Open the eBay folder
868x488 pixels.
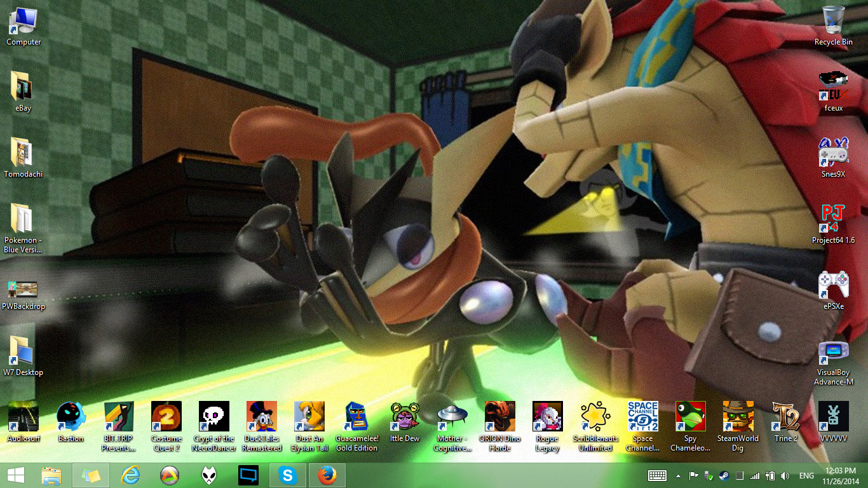(24, 92)
